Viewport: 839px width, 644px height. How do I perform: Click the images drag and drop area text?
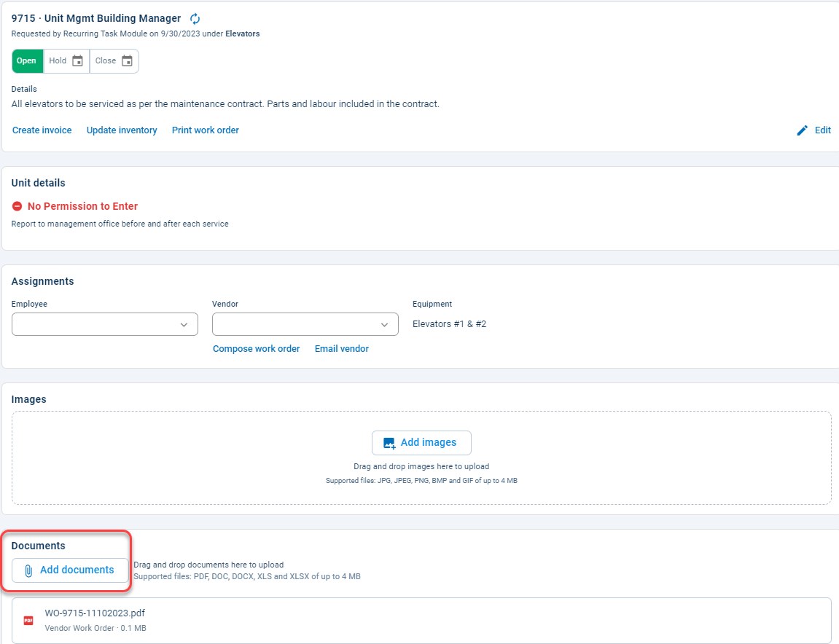coord(421,466)
